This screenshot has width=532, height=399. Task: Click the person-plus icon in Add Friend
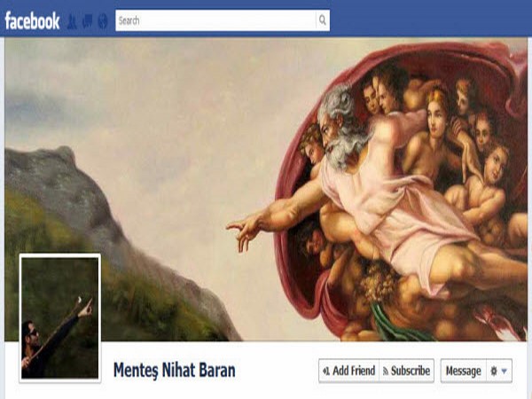pos(326,372)
